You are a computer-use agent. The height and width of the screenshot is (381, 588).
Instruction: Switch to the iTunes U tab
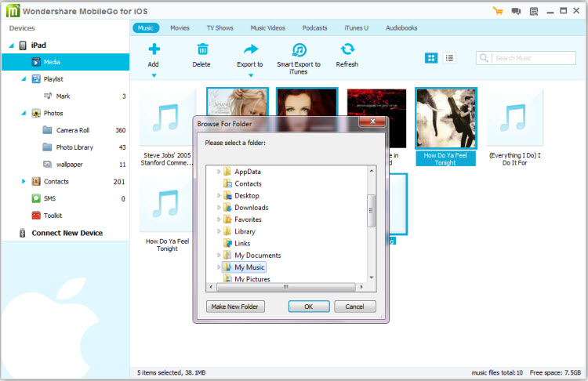click(356, 28)
